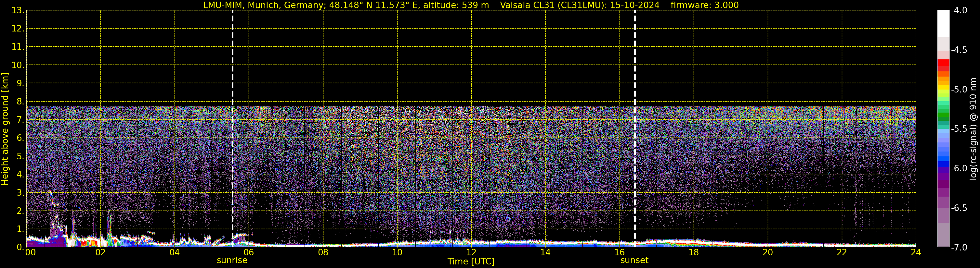Click the '4.' height axis tick label
The width and height of the screenshot is (980, 268).
pyautogui.click(x=20, y=174)
